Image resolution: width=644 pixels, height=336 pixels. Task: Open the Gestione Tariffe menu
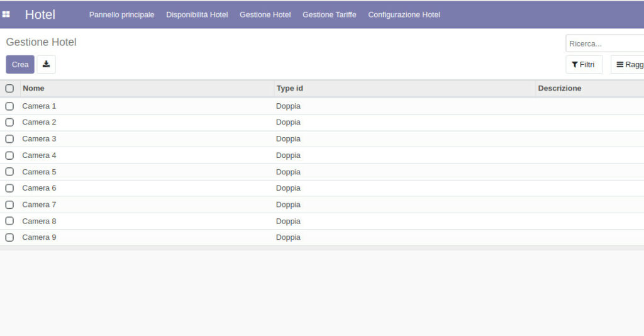pos(329,14)
